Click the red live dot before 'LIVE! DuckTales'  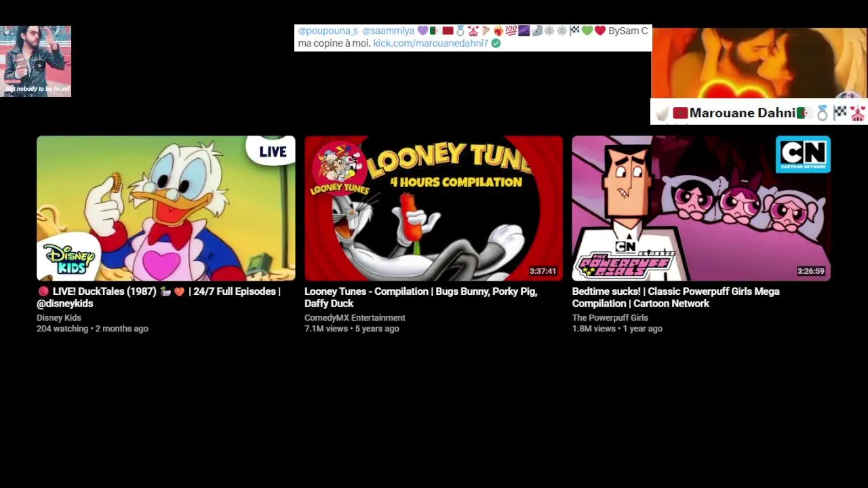[x=43, y=291]
